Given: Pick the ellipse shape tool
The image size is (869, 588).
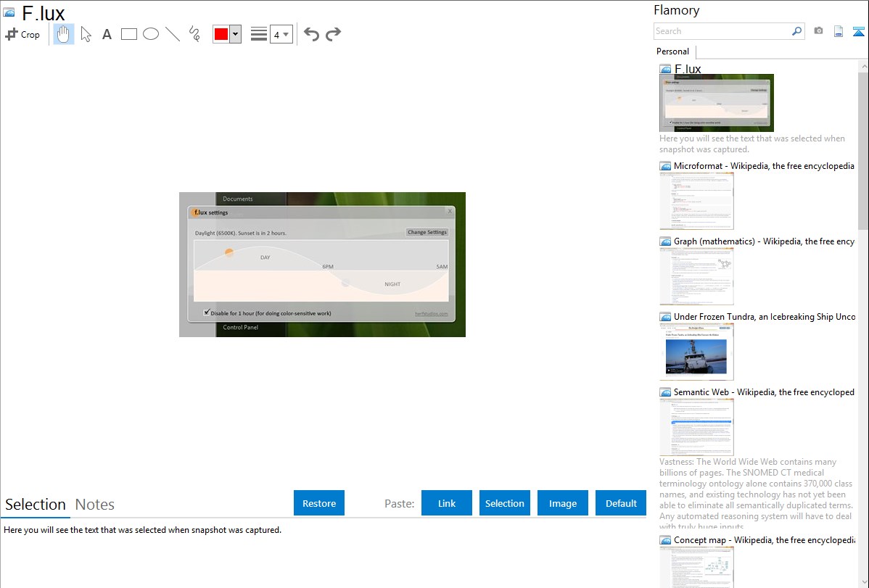Looking at the screenshot, I should [151, 34].
